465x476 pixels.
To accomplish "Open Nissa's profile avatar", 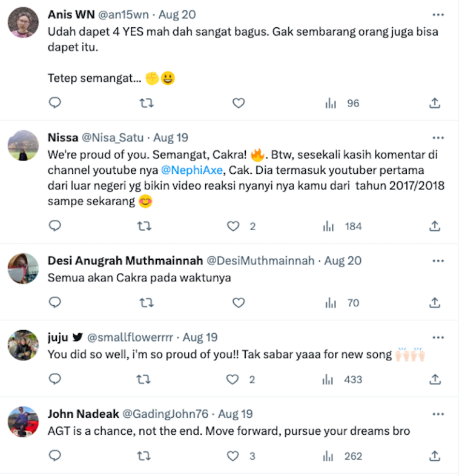I will tap(23, 145).
